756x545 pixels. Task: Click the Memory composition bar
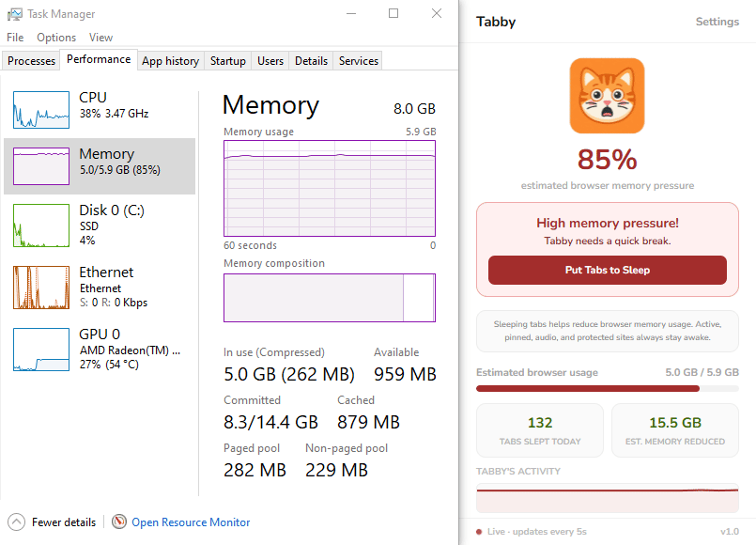(330, 298)
